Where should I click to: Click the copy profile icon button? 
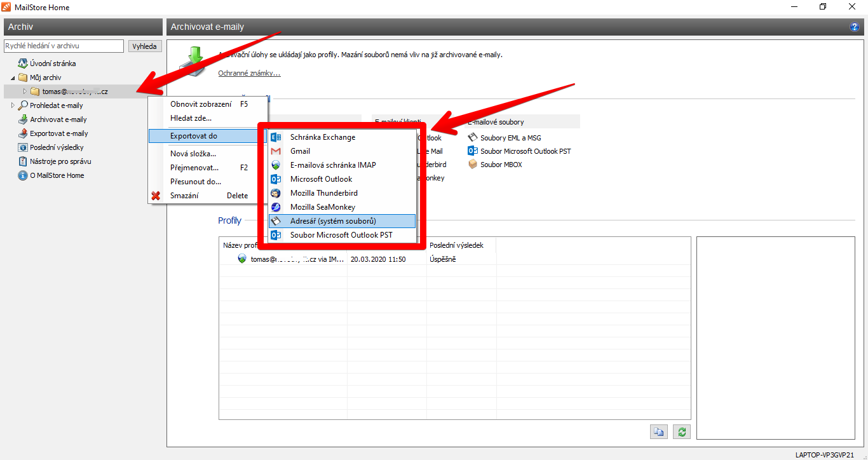(x=659, y=432)
